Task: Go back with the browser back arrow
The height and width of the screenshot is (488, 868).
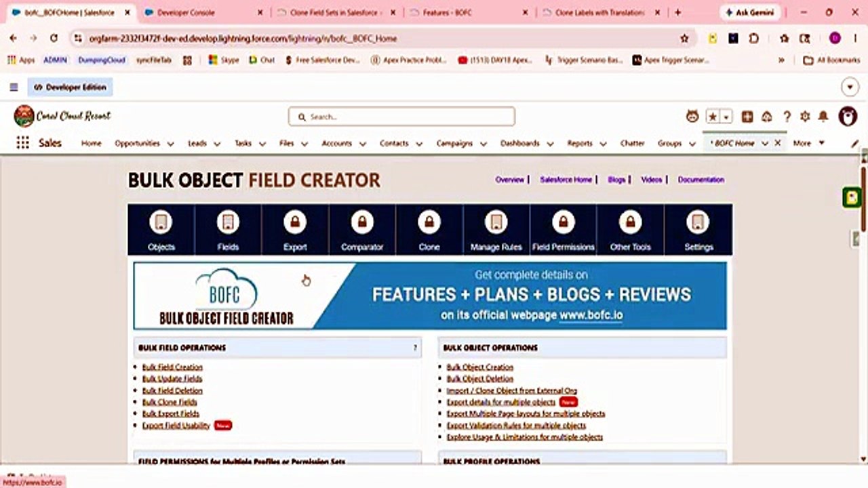Action: coord(13,39)
